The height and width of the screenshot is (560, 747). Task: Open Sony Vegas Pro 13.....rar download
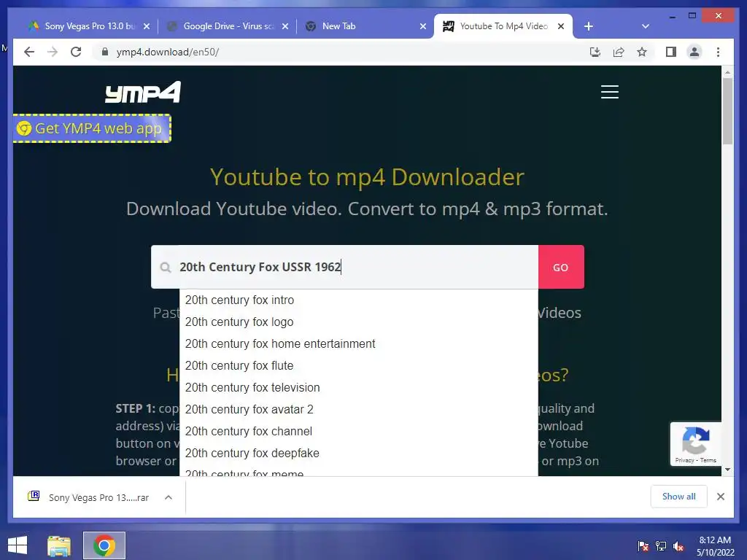(x=98, y=497)
